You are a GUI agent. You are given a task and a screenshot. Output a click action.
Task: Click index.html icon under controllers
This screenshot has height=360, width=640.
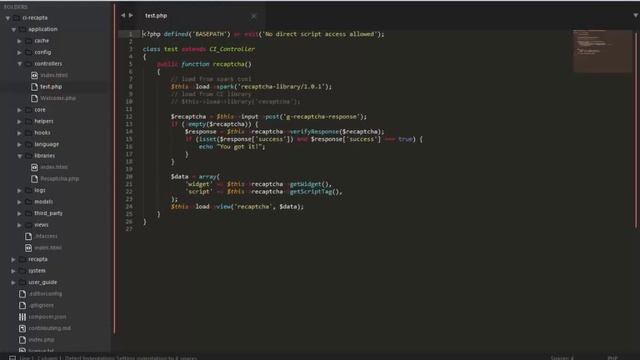click(34, 75)
